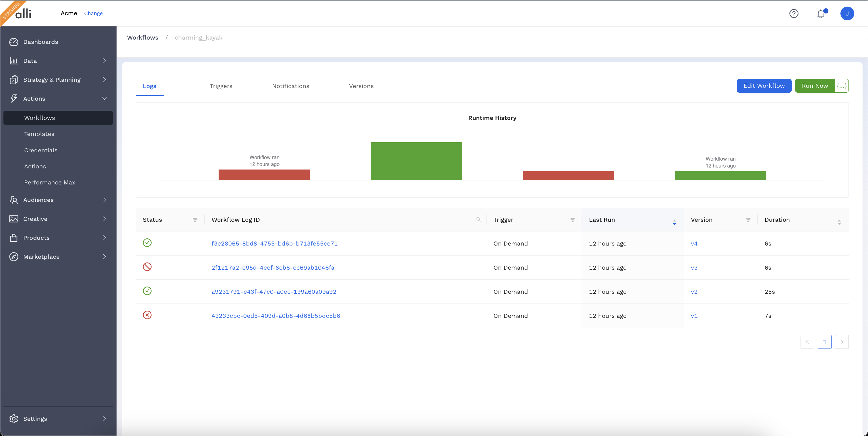Screen dimensions: 868x436
Task: Click the Version column filter icon
Action: pos(748,220)
